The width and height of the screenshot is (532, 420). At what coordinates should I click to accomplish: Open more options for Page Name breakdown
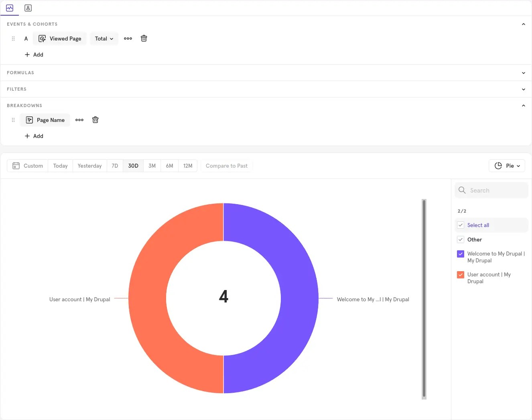(x=79, y=120)
